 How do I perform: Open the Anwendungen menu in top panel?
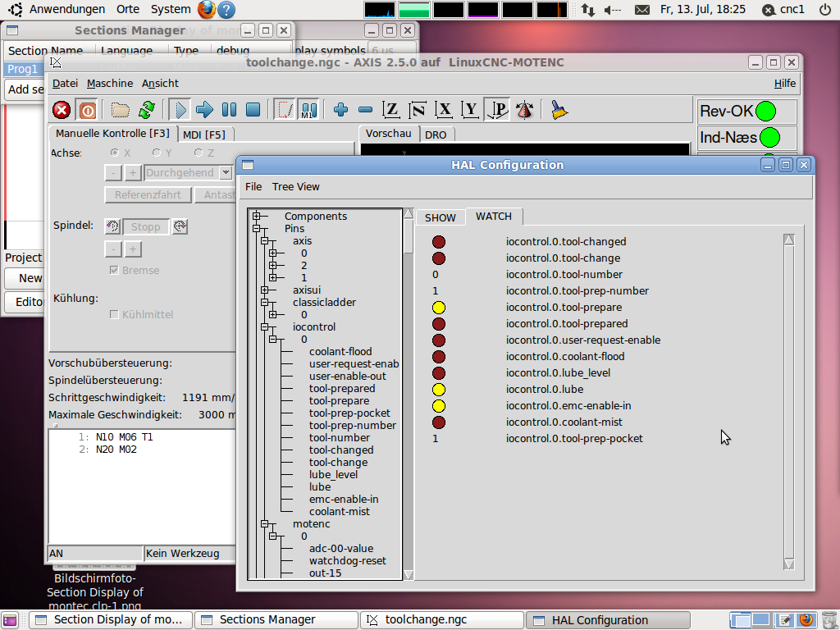point(67,9)
